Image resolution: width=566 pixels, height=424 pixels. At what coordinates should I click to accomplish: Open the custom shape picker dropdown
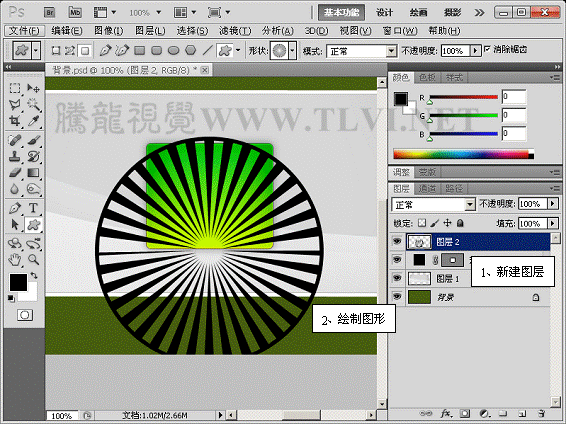click(292, 51)
